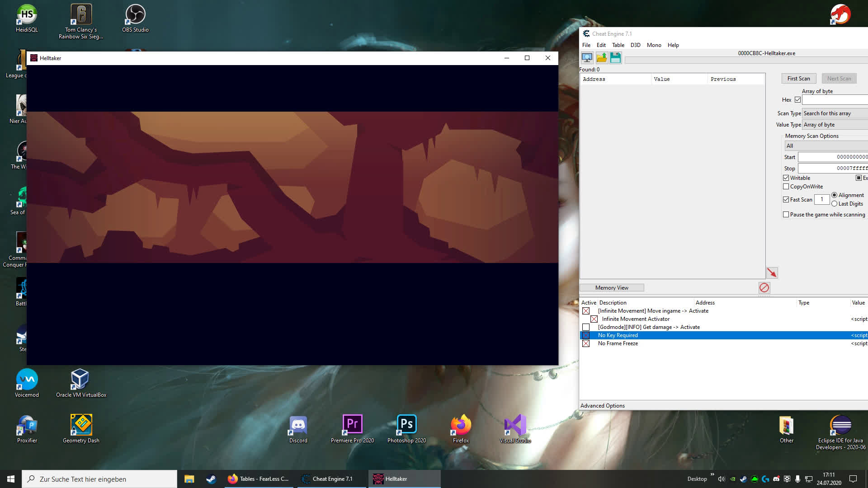
Task: Click the red arrow add-address icon
Action: coord(772,273)
